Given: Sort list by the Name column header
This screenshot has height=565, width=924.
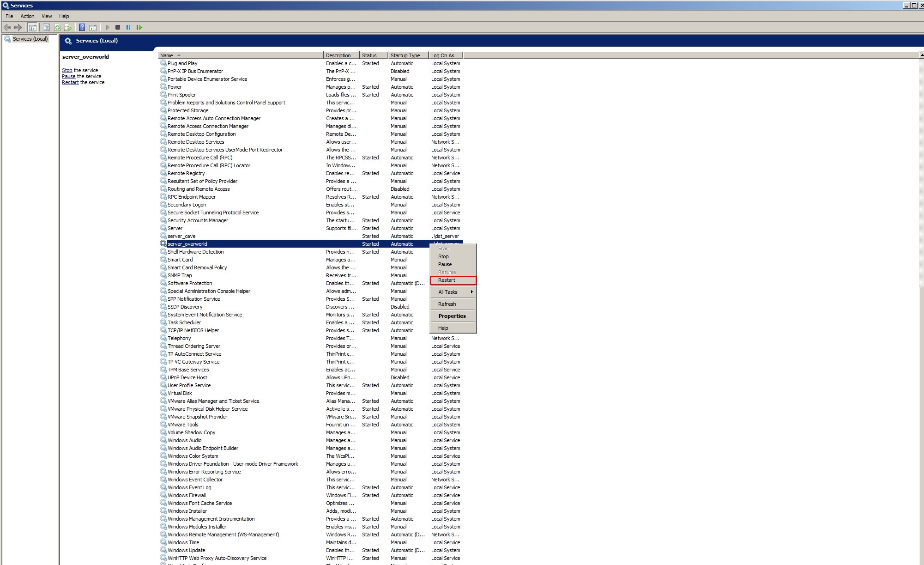Looking at the screenshot, I should click(x=167, y=55).
